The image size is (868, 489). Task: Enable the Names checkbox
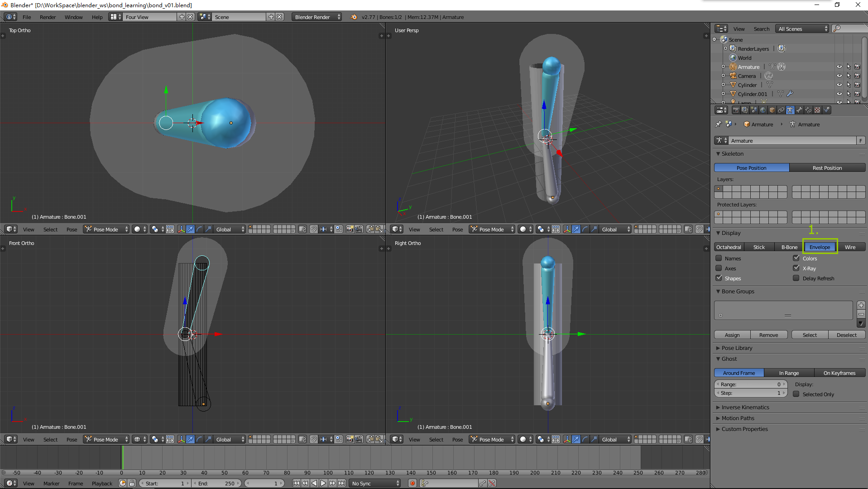point(719,258)
